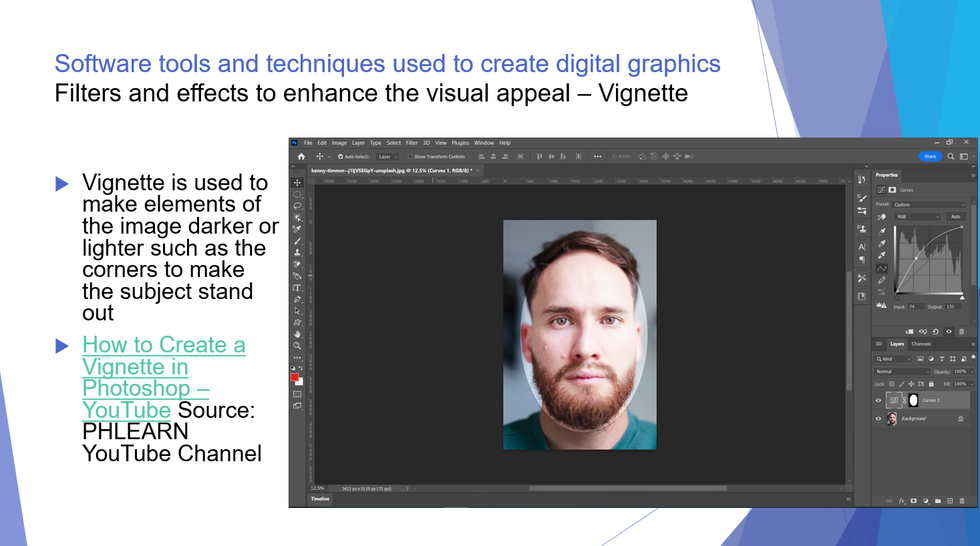
Task: Open the Kind filter dropdown
Action: [894, 359]
